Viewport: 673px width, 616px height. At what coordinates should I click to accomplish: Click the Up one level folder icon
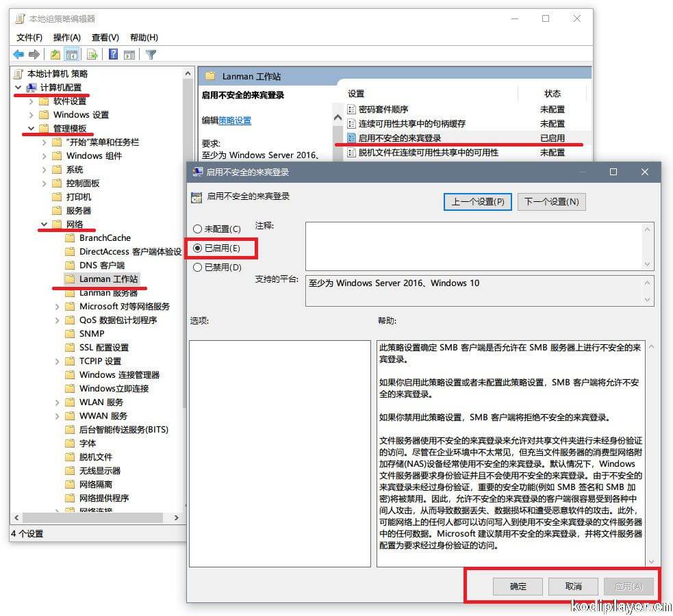55,55
